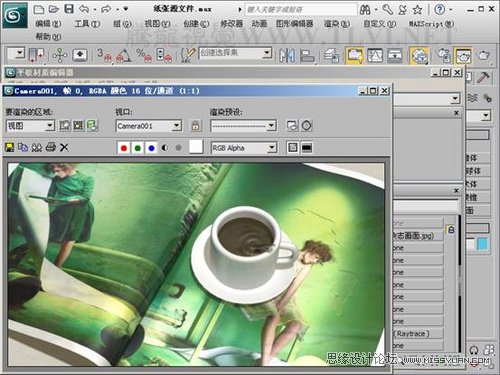Viewport: 500px width, 375px height.
Task: Toggle the alpha channel display
Action: [x=165, y=148]
